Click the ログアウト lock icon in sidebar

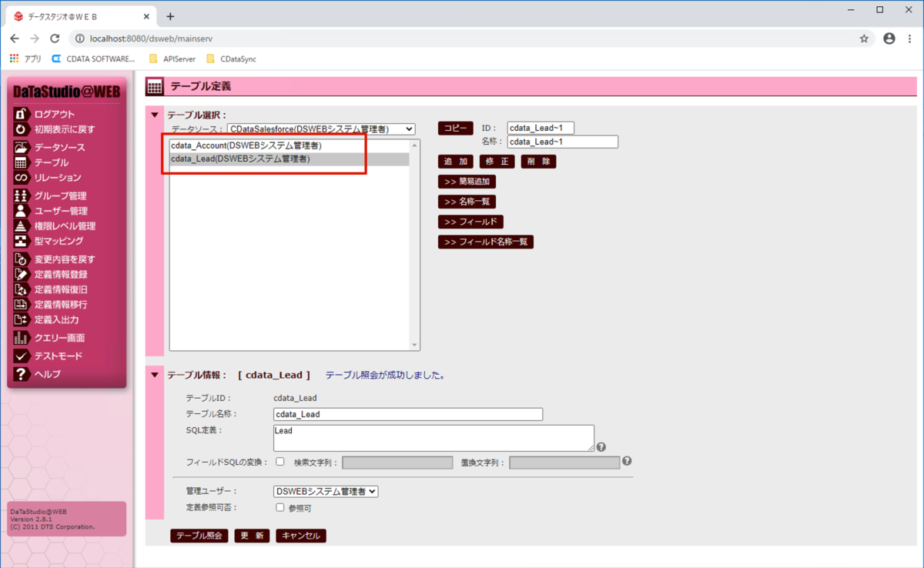tap(22, 114)
